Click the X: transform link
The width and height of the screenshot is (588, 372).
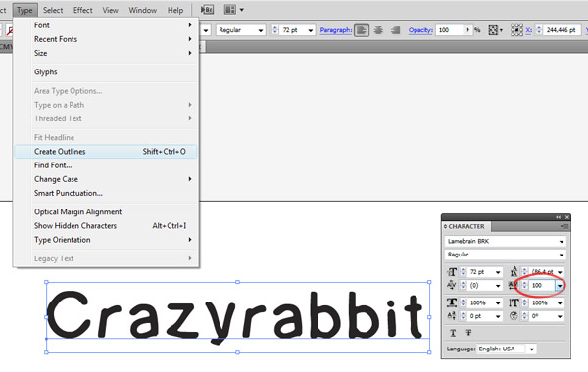[529, 30]
